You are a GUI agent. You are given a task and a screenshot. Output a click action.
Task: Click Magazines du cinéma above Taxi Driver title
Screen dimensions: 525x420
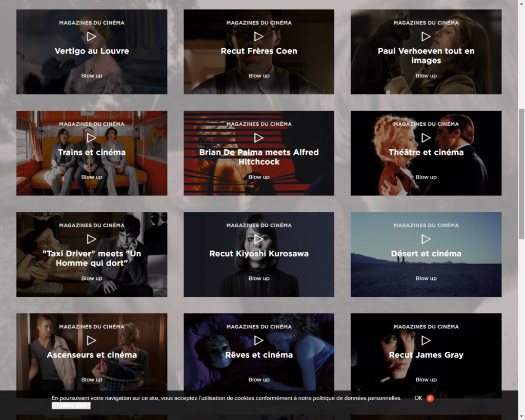[x=92, y=226]
